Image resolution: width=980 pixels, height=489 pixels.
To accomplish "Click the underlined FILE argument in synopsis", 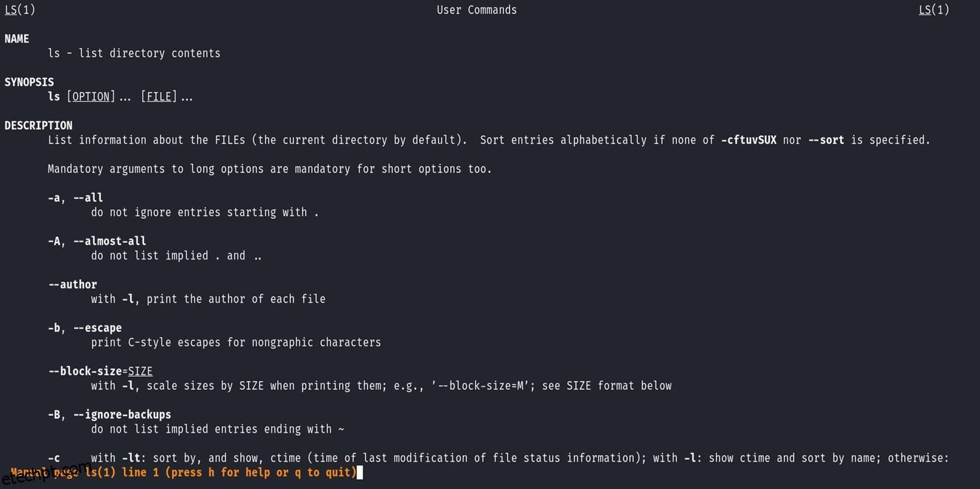I will [x=159, y=97].
